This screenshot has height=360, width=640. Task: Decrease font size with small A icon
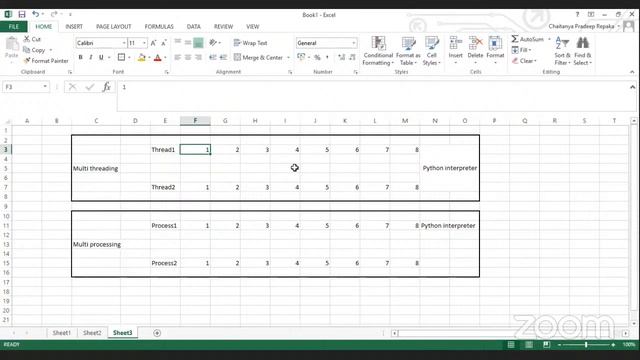point(164,43)
